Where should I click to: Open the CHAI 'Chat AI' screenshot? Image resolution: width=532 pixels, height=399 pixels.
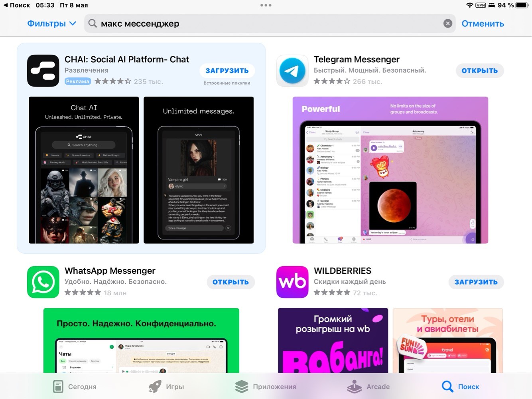[84, 170]
